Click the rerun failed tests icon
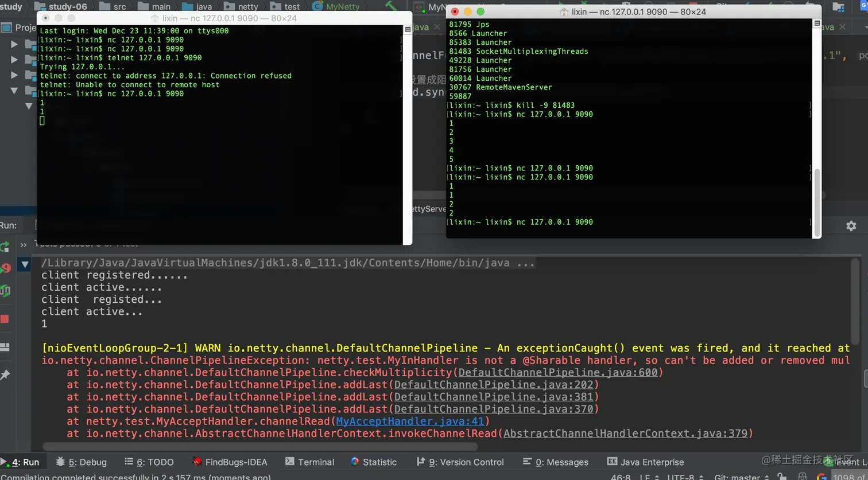This screenshot has width=868, height=480. coord(6,268)
